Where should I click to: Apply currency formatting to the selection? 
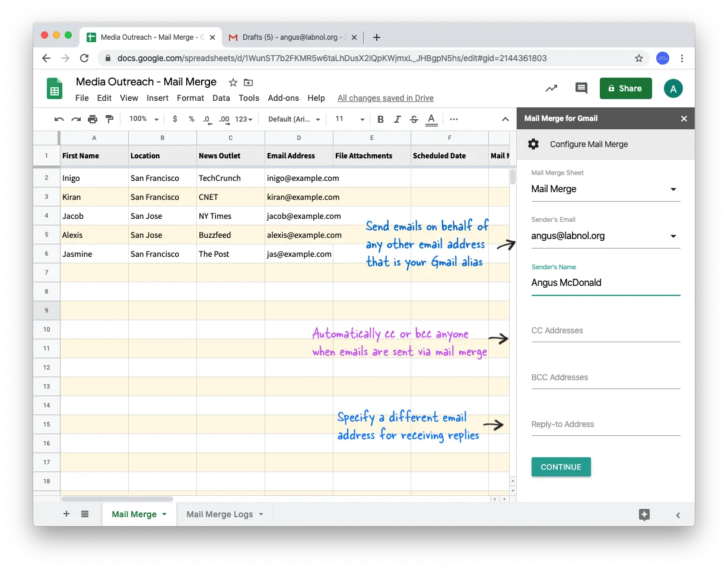point(174,119)
